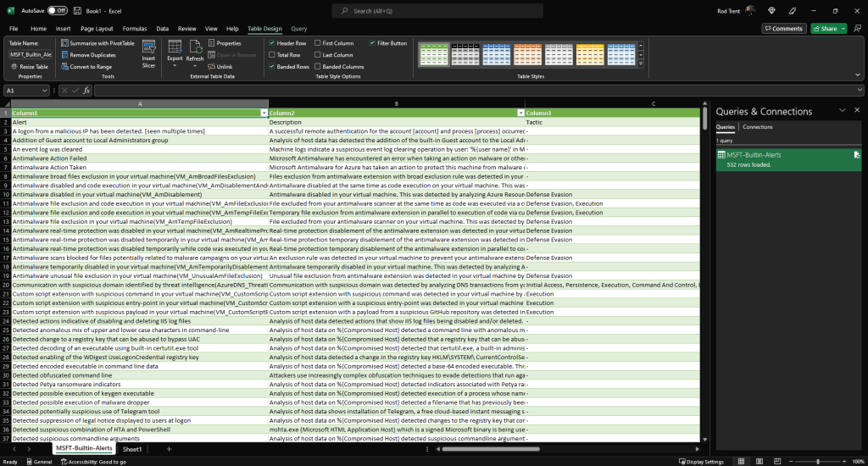The height and width of the screenshot is (466, 868).
Task: Click the zoom in plus button
Action: 844,462
